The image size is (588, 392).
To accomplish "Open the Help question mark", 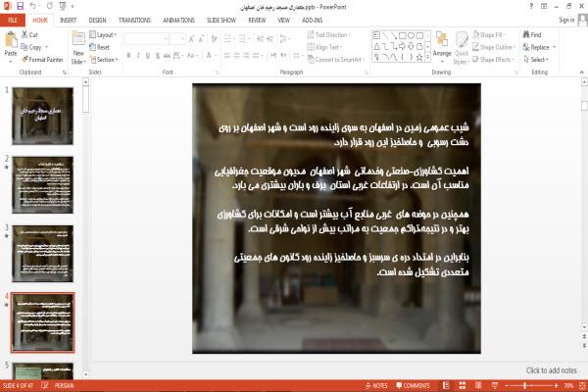I will pos(531,7).
